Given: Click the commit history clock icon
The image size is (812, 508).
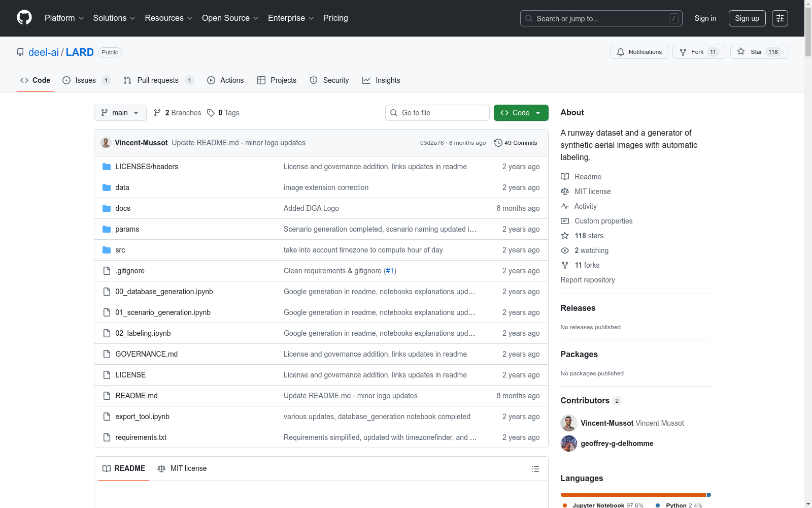Looking at the screenshot, I should 498,143.
